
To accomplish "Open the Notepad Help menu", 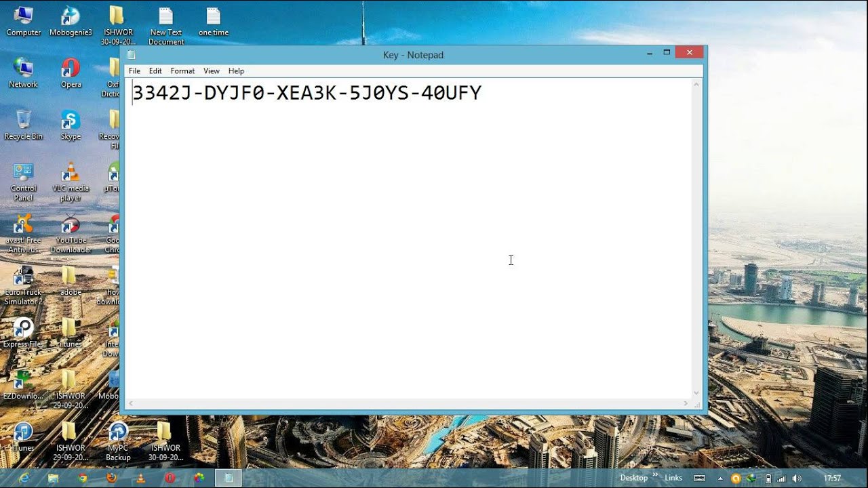I will click(x=236, y=70).
